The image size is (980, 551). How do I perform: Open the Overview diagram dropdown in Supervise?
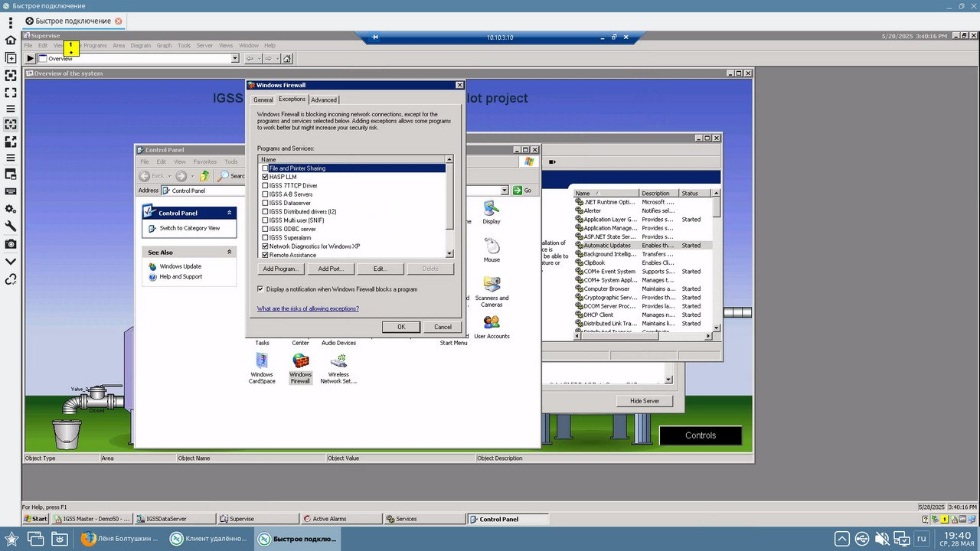(x=235, y=58)
